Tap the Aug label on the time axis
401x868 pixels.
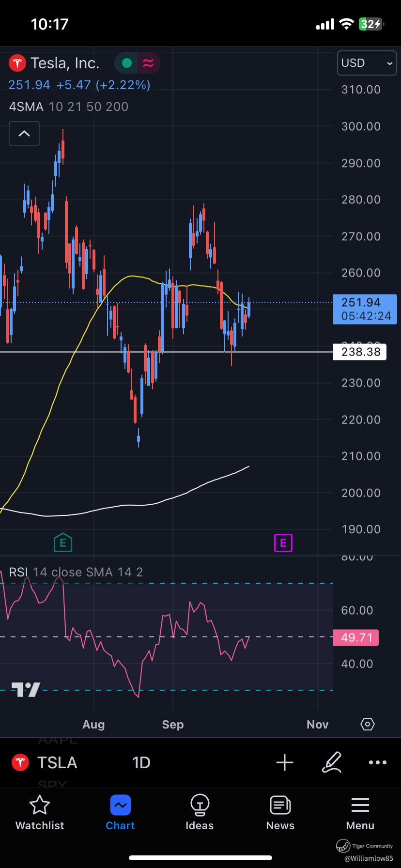coord(93,724)
